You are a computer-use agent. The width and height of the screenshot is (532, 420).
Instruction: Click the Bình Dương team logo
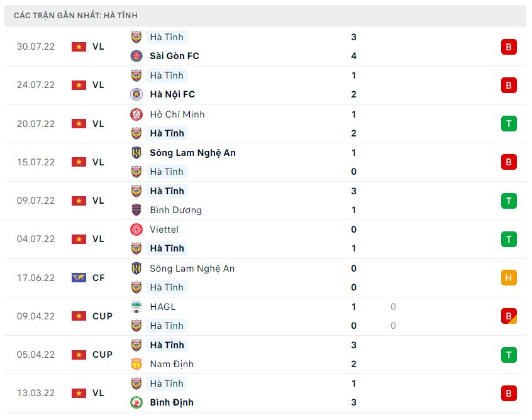(x=136, y=210)
